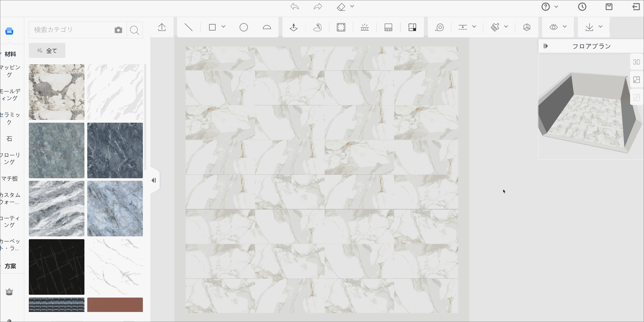The image size is (644, 322).
Task: Open the history clock icon
Action: point(582,7)
